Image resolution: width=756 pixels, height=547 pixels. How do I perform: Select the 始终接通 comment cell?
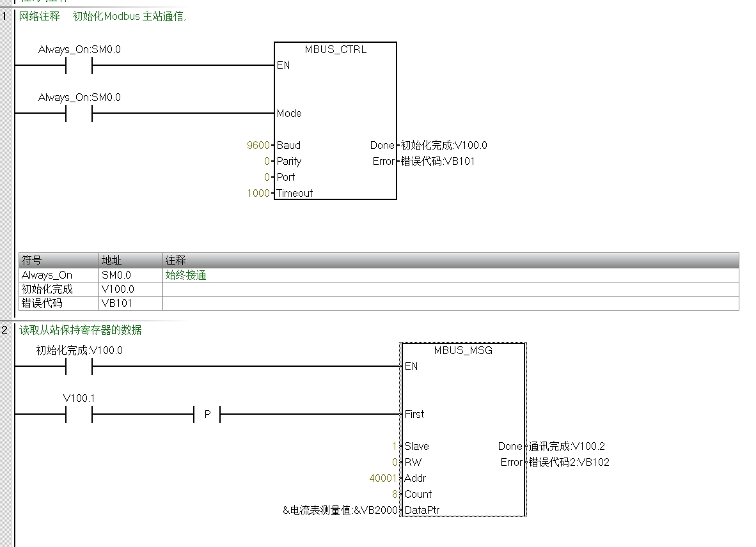click(185, 275)
